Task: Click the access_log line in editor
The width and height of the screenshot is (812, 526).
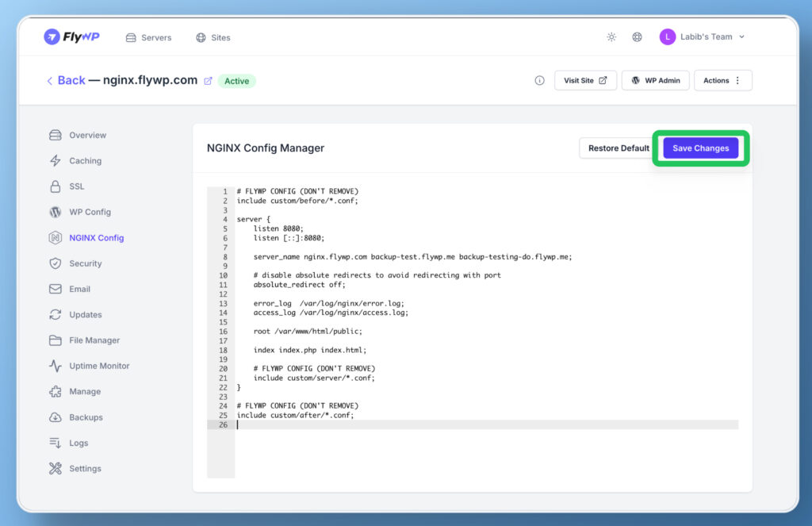Action: click(x=331, y=313)
